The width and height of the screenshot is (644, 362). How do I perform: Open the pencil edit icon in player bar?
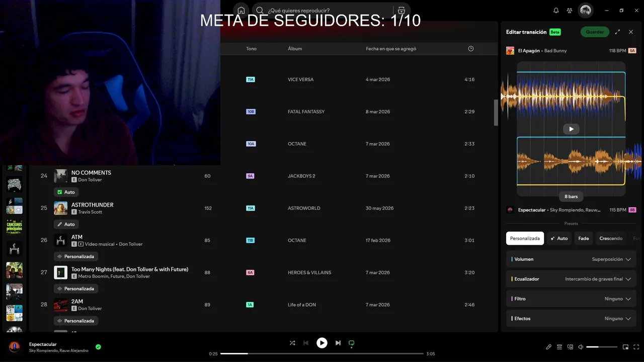pyautogui.click(x=549, y=347)
